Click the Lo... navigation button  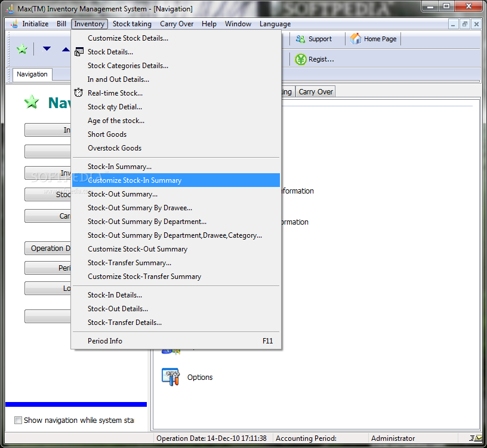tap(48, 288)
